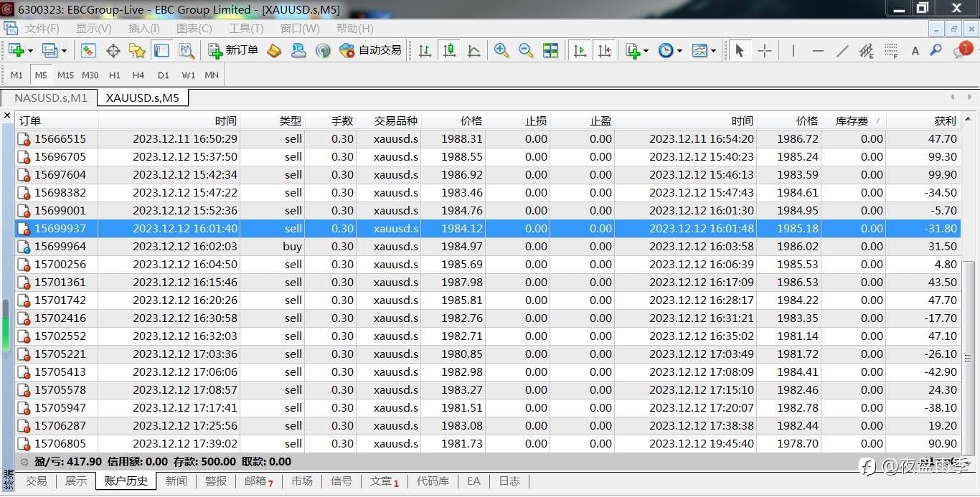Select the equidistant channel tool
The width and height of the screenshot is (980, 497).
pyautogui.click(x=867, y=50)
